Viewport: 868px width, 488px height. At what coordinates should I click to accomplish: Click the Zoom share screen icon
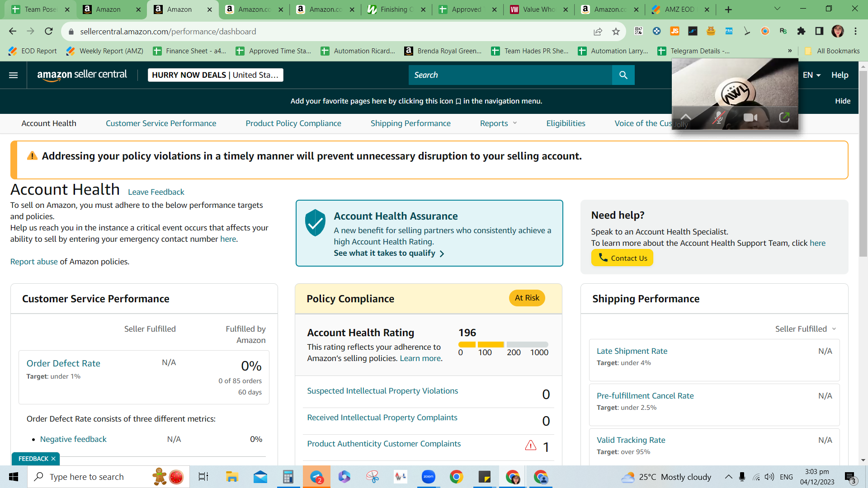coord(784,117)
